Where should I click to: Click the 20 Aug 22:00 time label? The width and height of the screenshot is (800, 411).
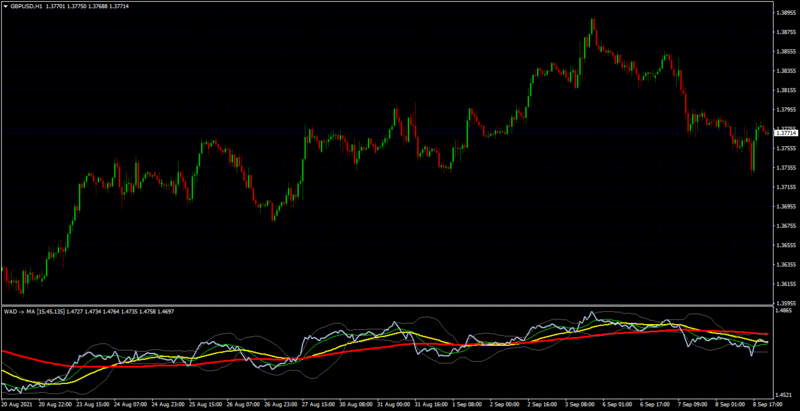click(55, 403)
